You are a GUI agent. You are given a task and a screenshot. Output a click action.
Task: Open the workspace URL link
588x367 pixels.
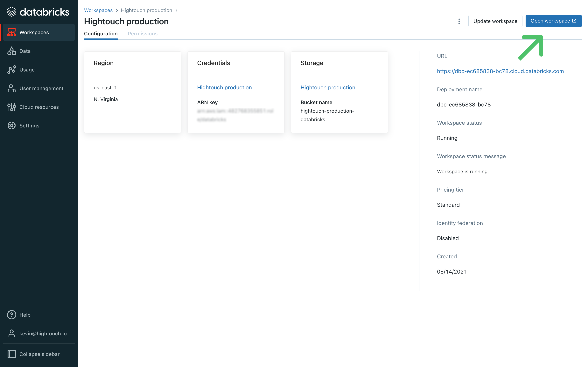(x=500, y=71)
